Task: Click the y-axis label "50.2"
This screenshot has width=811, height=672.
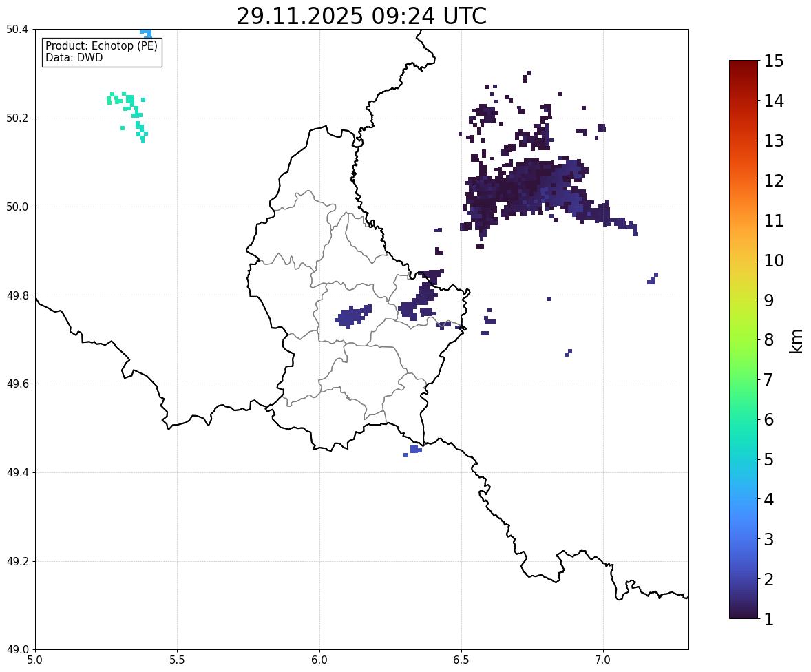Action: (x=17, y=118)
